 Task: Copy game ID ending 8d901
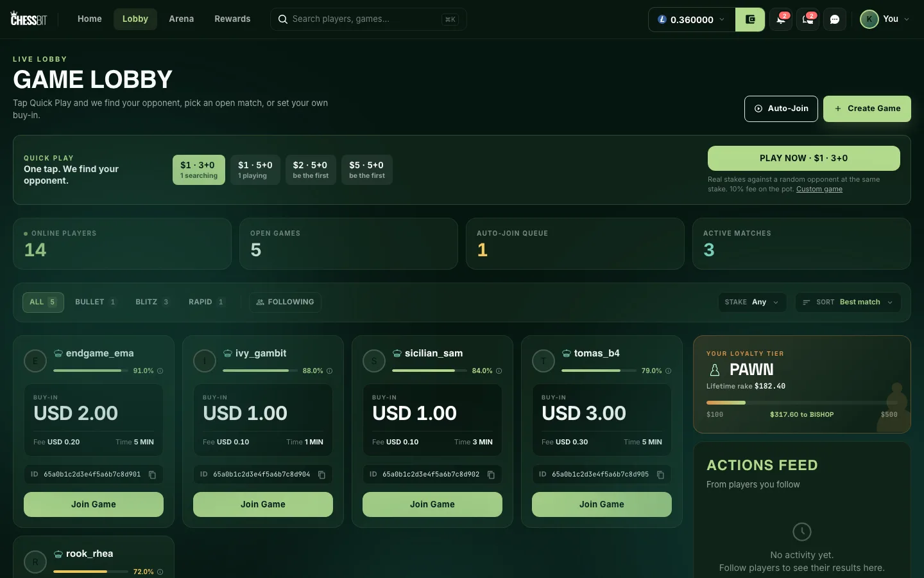tap(153, 475)
